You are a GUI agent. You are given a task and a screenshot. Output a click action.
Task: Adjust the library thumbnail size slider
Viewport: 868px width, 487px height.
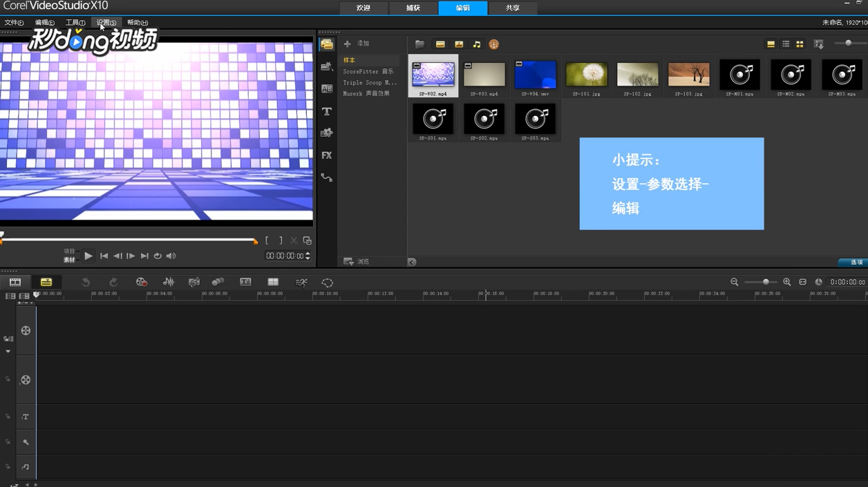coord(849,44)
